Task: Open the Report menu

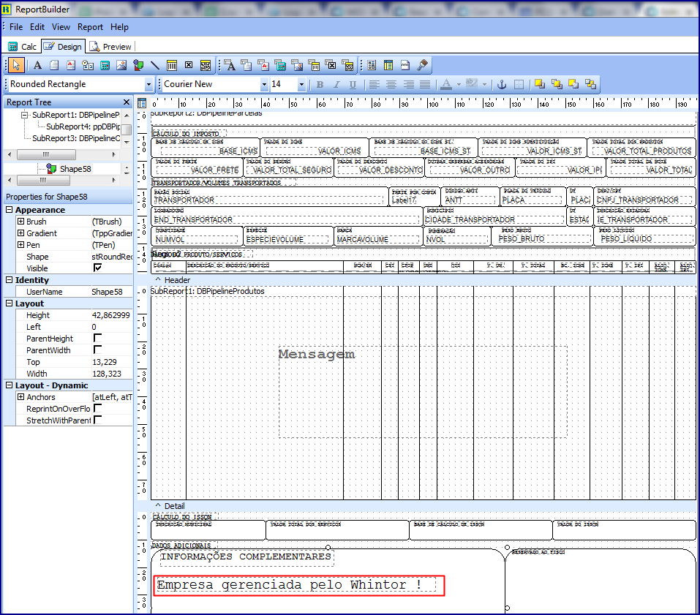Action: pos(90,27)
